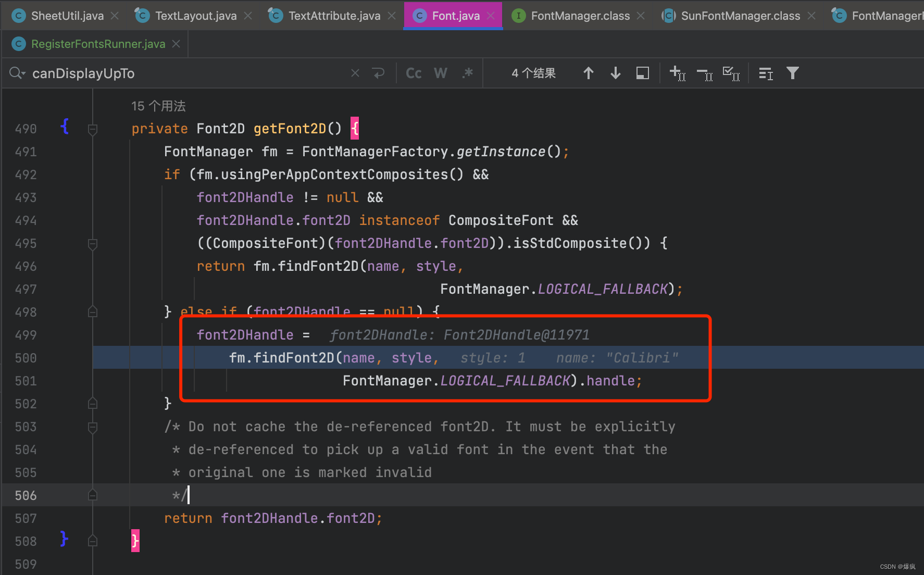Click the canDisplayUpTo search field
The image size is (924, 575).
point(188,73)
